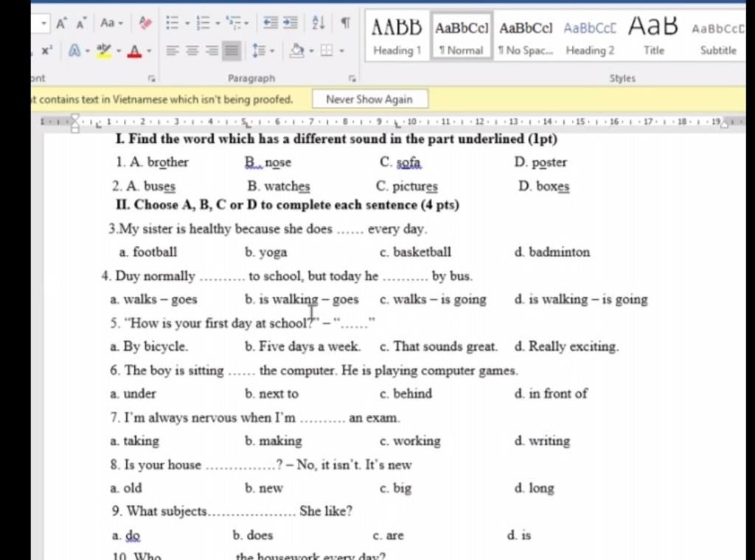Expand bullet library dropdown arrow
755x560 pixels.
pos(187,23)
